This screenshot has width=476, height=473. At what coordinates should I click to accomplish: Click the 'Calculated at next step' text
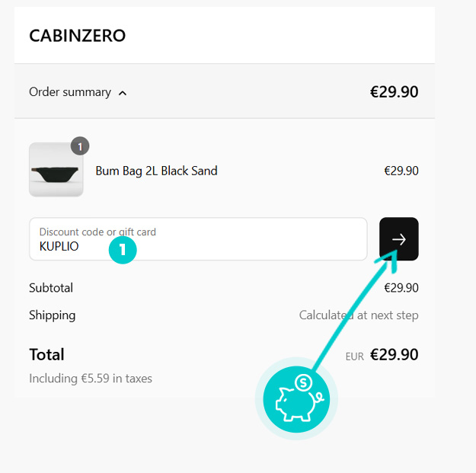[358, 315]
